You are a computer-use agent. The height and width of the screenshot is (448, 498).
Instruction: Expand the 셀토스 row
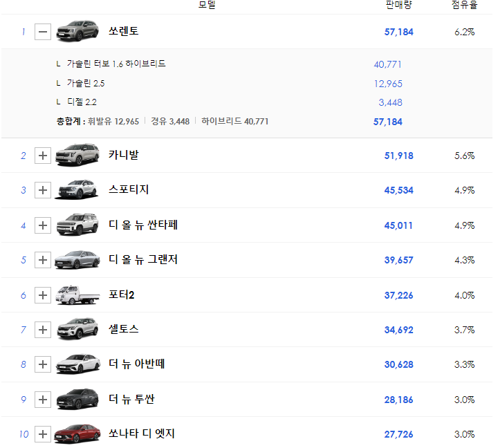[x=43, y=330]
